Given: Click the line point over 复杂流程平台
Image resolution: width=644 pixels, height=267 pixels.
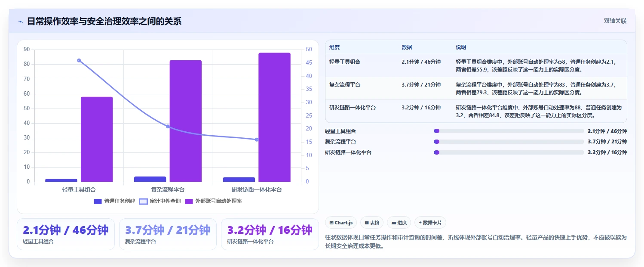Looking at the screenshot, I should pos(168,126).
